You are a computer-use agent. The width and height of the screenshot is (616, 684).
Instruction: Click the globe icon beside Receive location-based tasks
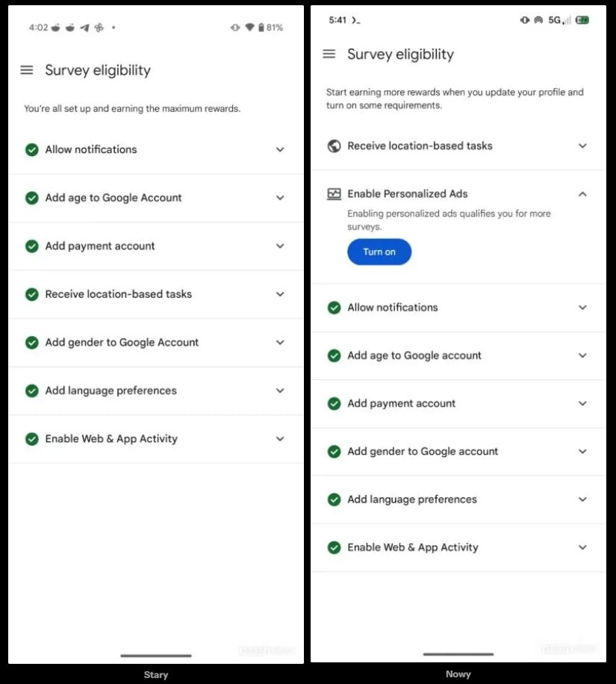coord(335,146)
